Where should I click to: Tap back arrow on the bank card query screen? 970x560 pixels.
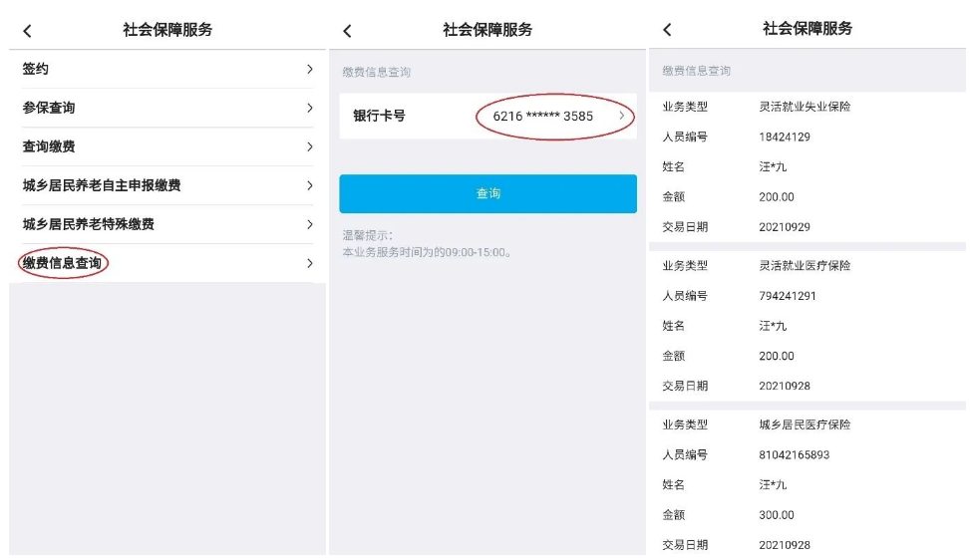pyautogui.click(x=347, y=31)
